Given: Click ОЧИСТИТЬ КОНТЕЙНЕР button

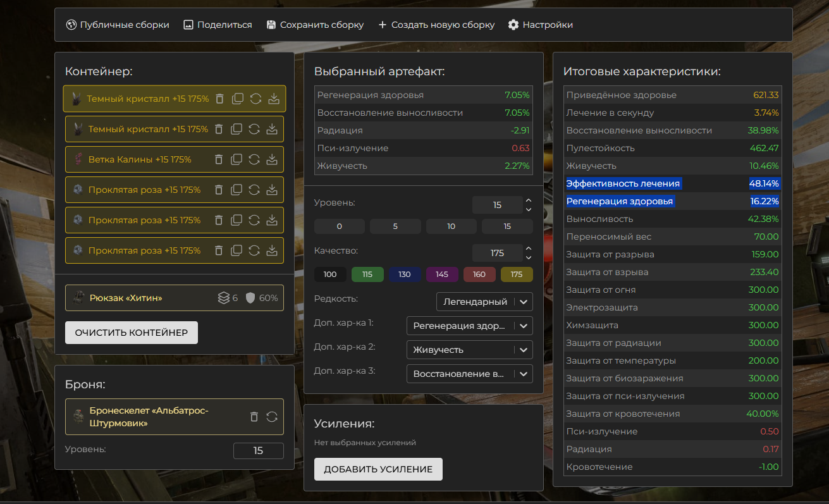Looking at the screenshot, I should (132, 333).
